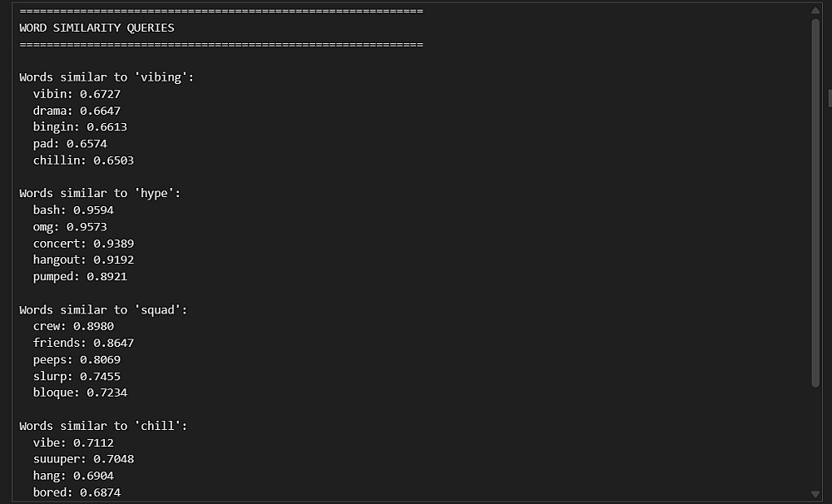The height and width of the screenshot is (504, 832).
Task: Click the 'bored: 0.6874' result line
Action: 77,492
